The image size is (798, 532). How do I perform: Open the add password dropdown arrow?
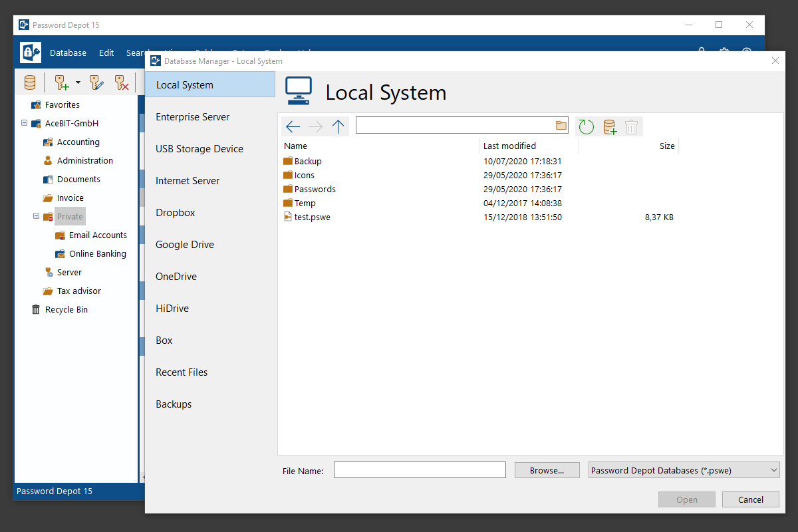78,82
